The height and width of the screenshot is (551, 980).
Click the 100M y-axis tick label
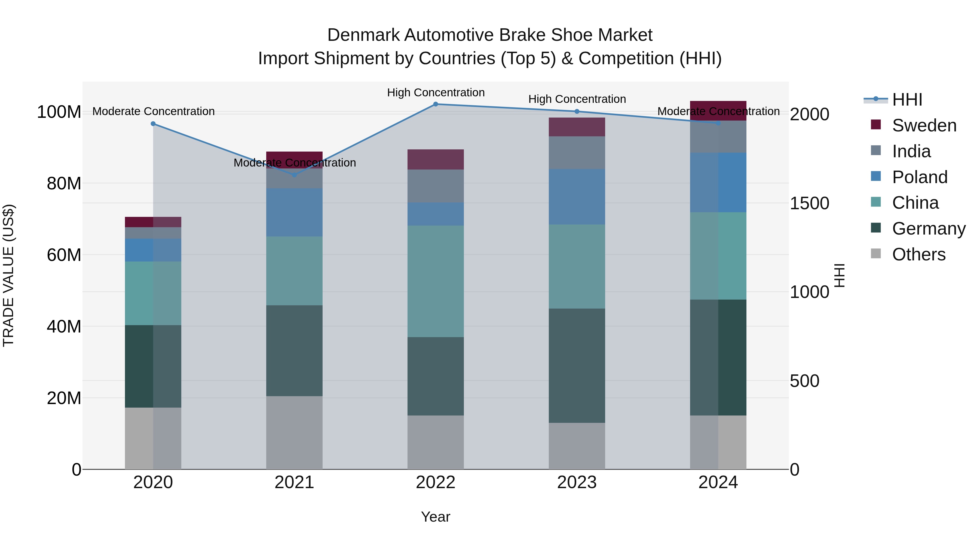(x=59, y=112)
